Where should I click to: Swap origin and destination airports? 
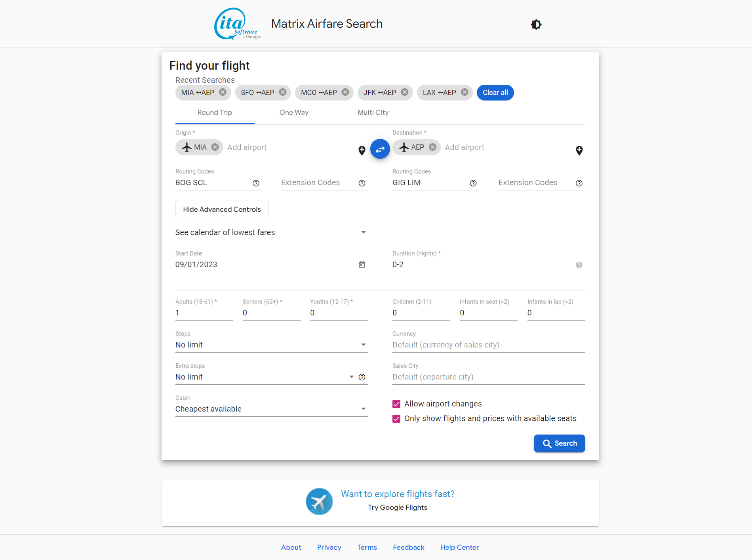point(380,149)
